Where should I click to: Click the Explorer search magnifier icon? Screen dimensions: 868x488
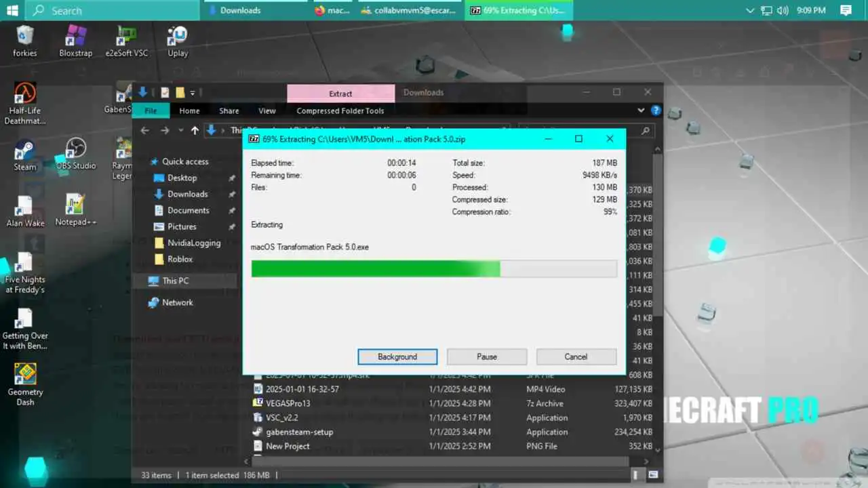645,130
